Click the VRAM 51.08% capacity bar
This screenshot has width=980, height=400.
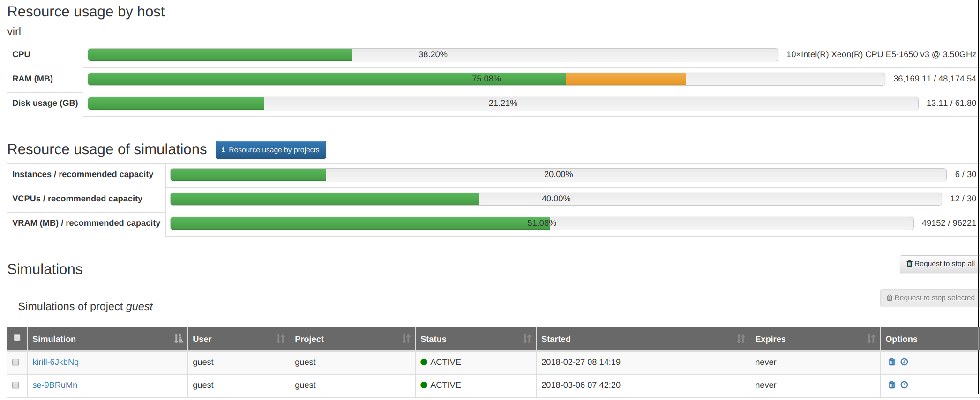pos(542,223)
